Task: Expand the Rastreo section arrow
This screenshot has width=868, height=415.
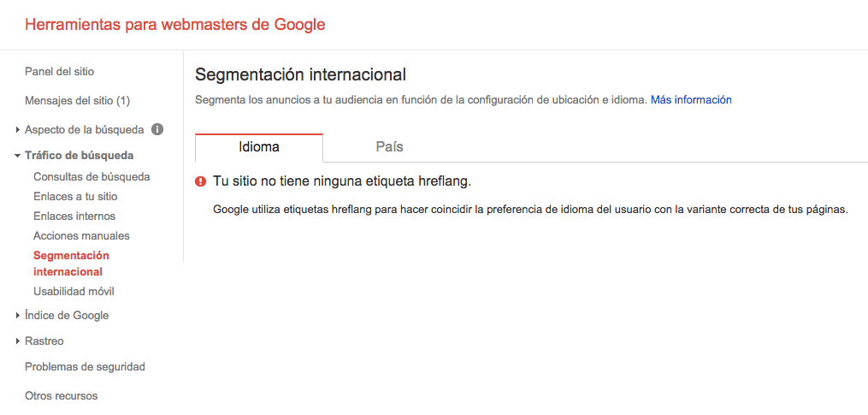Action: coord(18,341)
